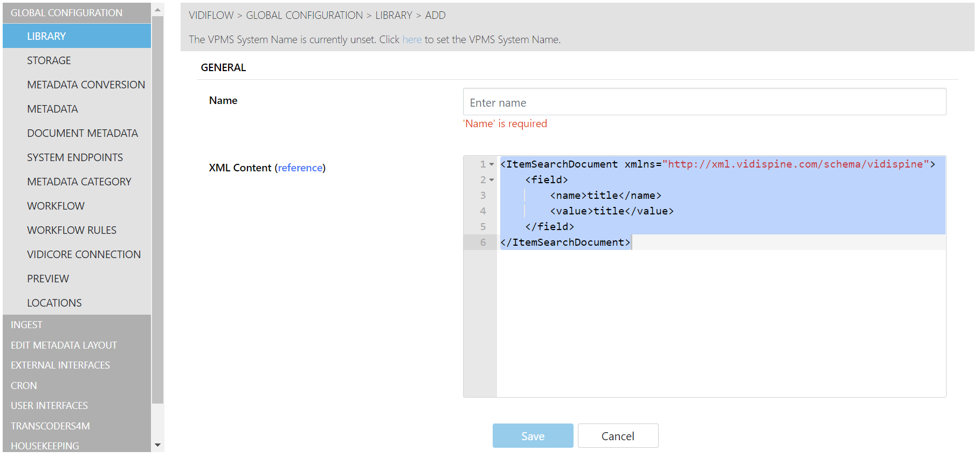The width and height of the screenshot is (980, 458).
Task: Open Vidicore Connection settings
Action: [x=84, y=255]
